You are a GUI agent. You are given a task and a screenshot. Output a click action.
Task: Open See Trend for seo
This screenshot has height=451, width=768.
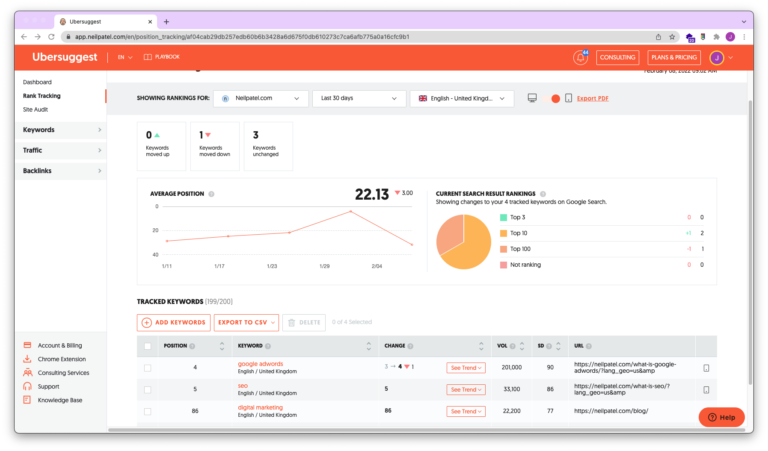point(466,390)
